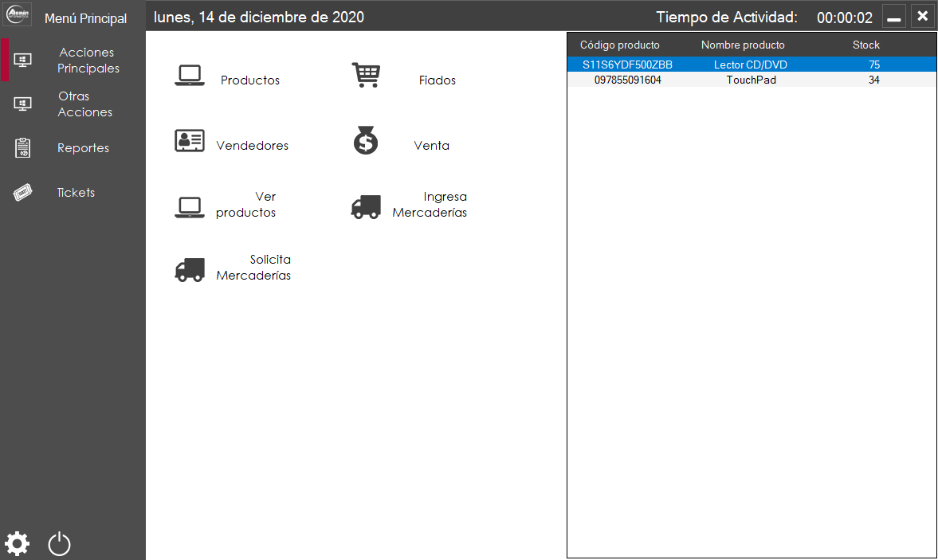The width and height of the screenshot is (938, 560).
Task: Open settings via the gear icon
Action: 18,543
